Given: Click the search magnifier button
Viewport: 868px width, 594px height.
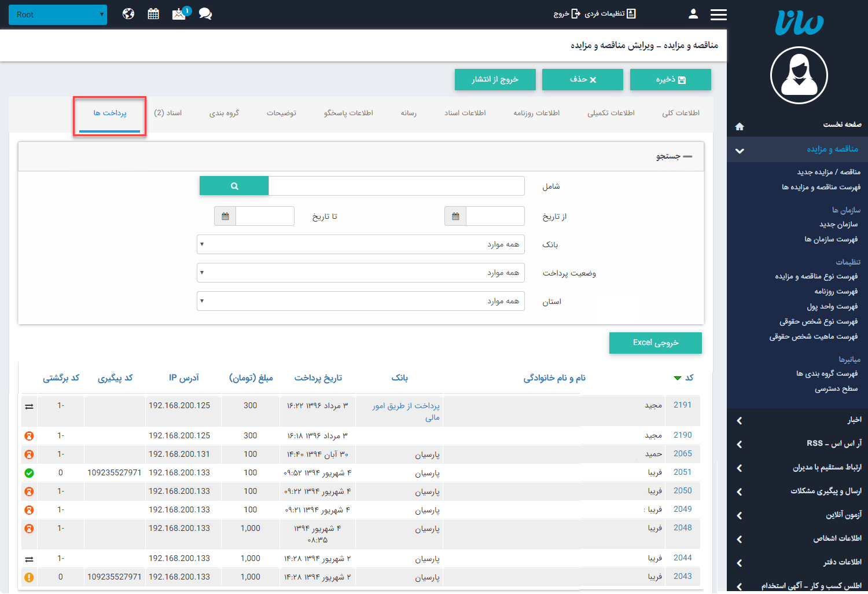Looking at the screenshot, I should (x=234, y=185).
